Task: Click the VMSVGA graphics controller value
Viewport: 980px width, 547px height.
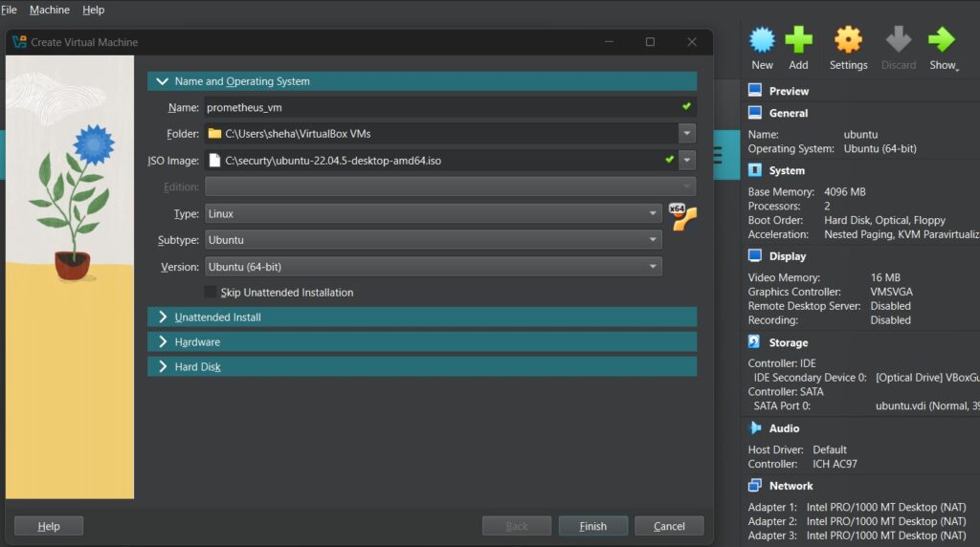Action: coord(891,292)
